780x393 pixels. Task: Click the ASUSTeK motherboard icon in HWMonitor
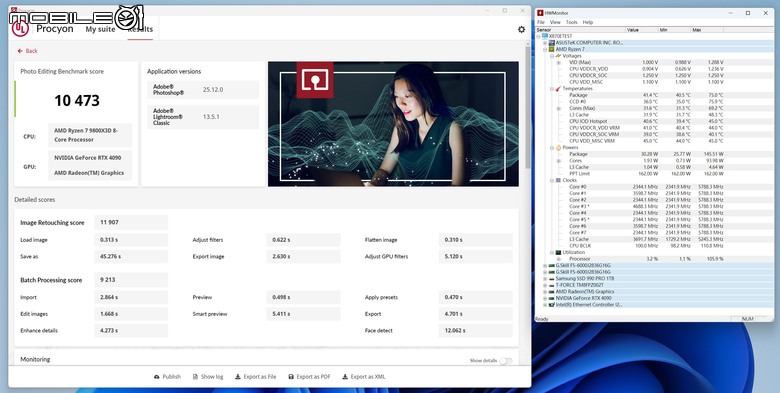point(552,43)
